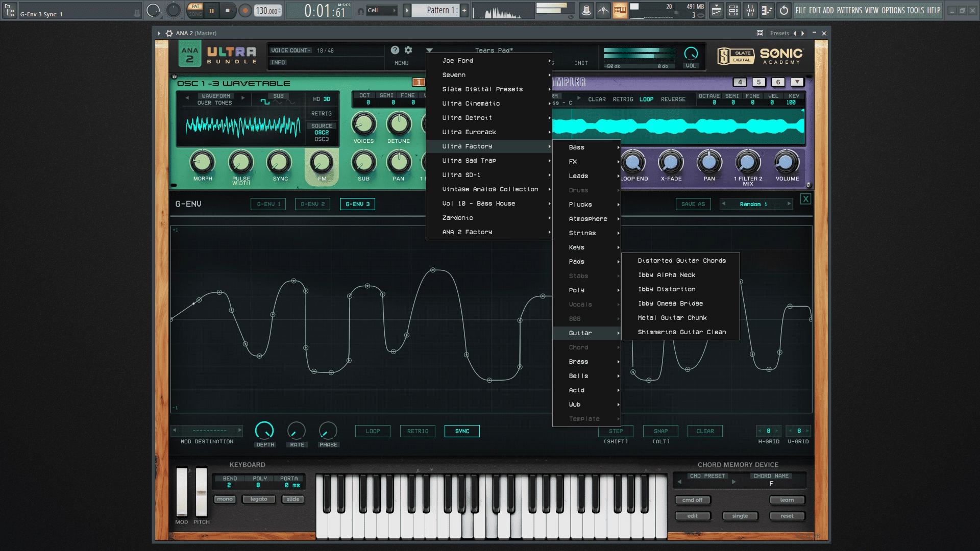Pause playback with the pause button
980x551 pixels.
211,10
